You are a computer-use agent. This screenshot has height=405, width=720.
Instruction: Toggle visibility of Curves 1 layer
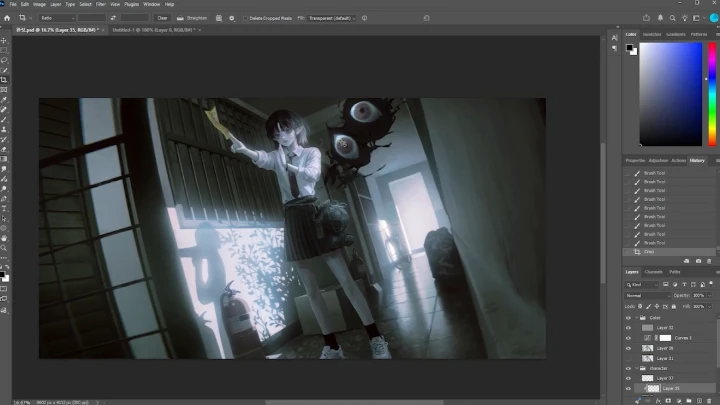click(x=628, y=338)
